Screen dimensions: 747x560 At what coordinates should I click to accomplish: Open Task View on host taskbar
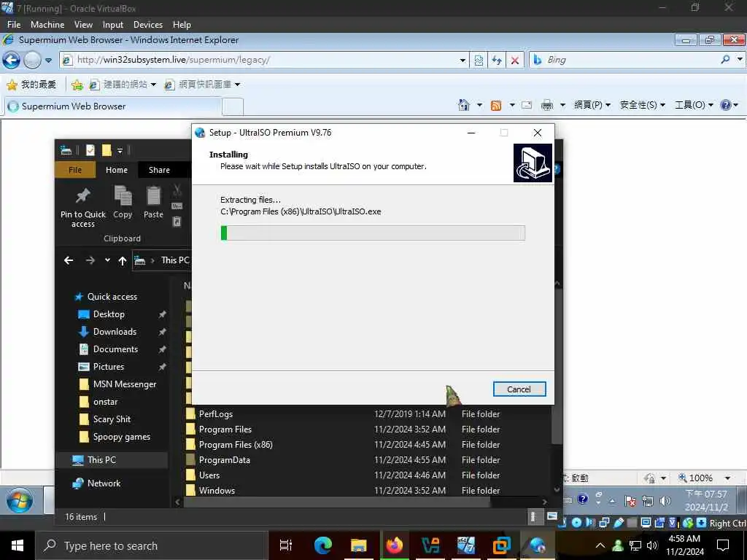point(286,545)
